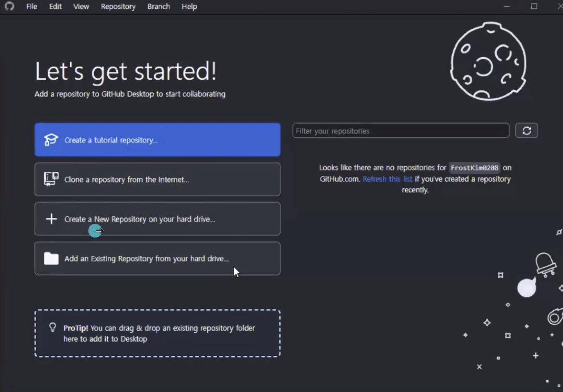563x392 pixels.
Task: Open the Branch menu
Action: pyautogui.click(x=159, y=7)
